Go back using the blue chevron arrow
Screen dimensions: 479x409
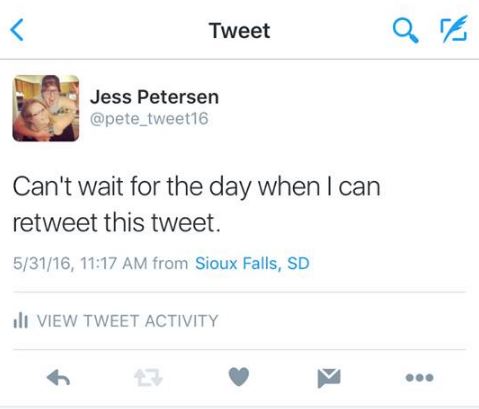[x=17, y=30]
